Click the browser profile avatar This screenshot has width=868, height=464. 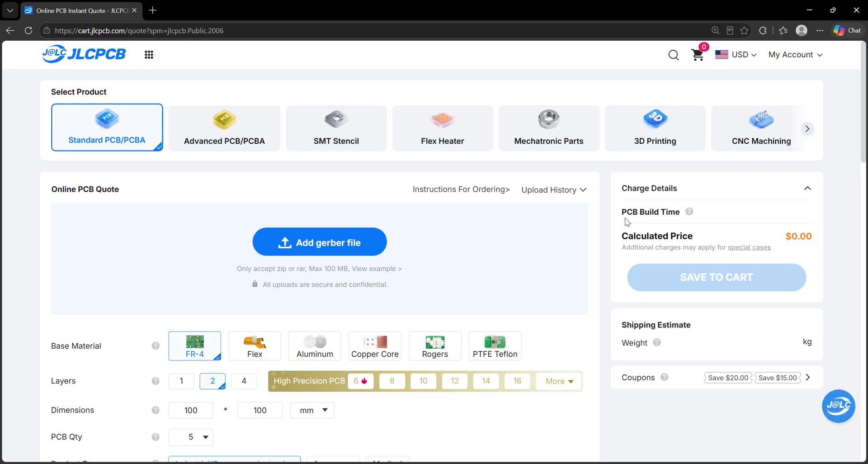click(802, 30)
